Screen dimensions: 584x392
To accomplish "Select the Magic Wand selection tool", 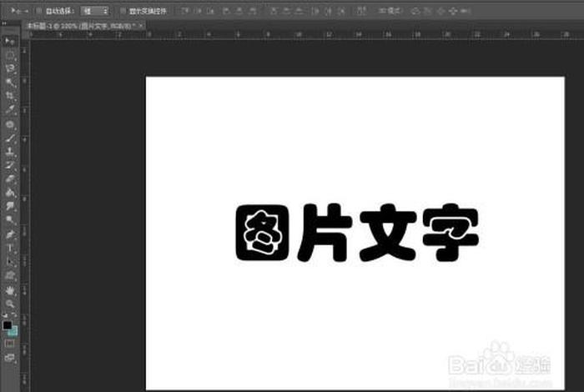I will point(10,83).
